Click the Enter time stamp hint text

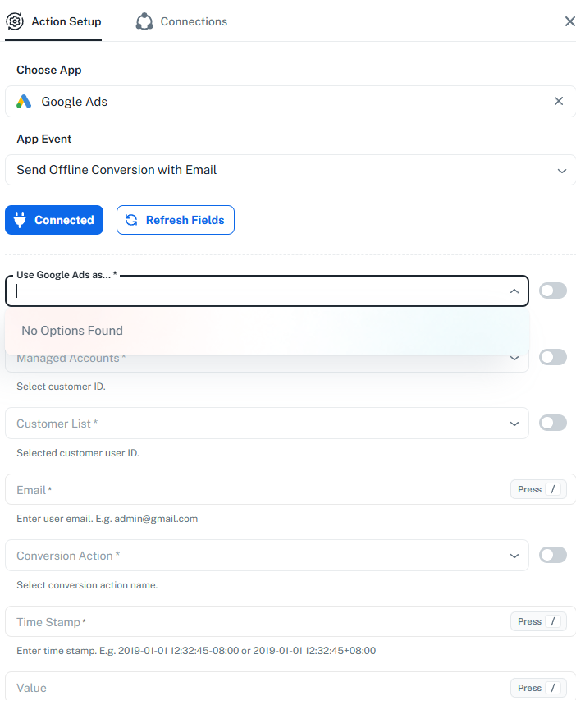(196, 651)
